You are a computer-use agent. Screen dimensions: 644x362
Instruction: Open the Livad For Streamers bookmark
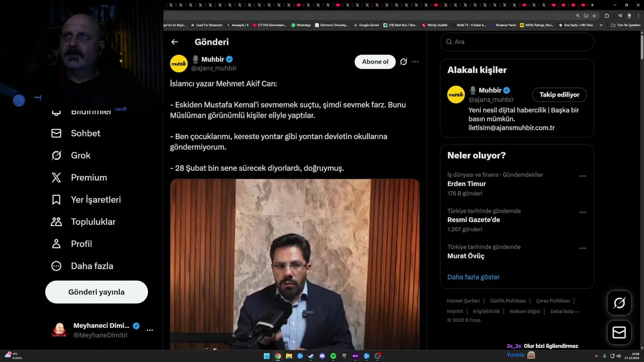click(206, 25)
